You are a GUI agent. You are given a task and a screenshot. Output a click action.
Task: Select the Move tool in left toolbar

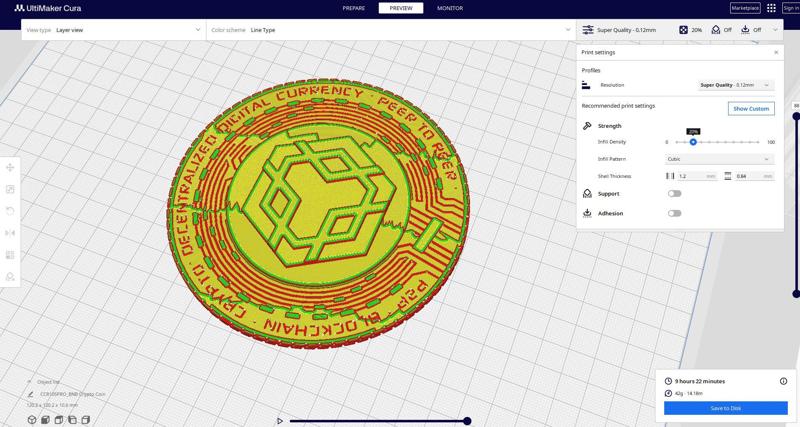pyautogui.click(x=10, y=167)
